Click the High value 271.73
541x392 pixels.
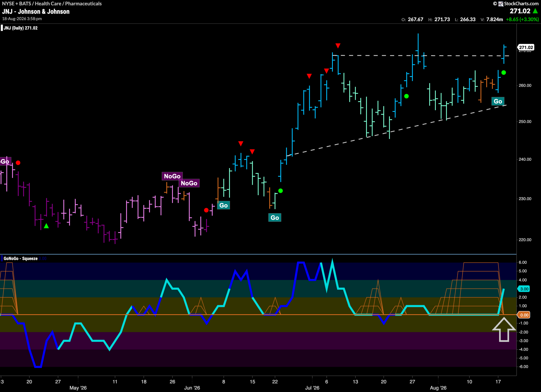pos(442,19)
